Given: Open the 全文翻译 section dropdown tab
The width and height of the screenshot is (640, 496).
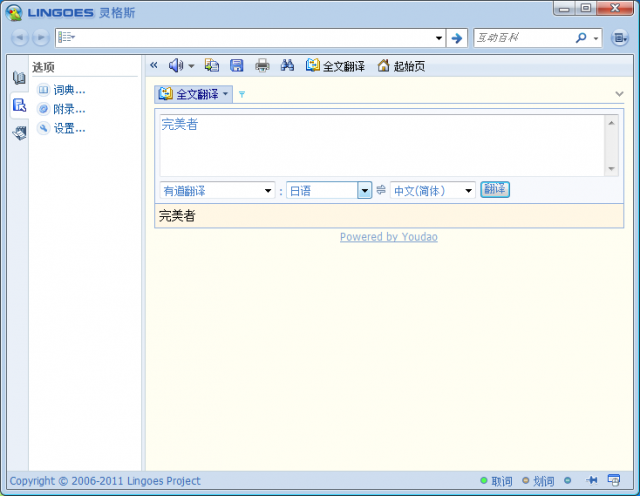Looking at the screenshot, I should [193, 94].
